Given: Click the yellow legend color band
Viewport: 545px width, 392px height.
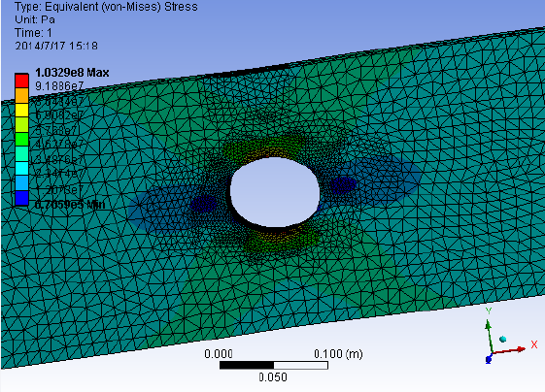Looking at the screenshot, I should tap(21, 110).
